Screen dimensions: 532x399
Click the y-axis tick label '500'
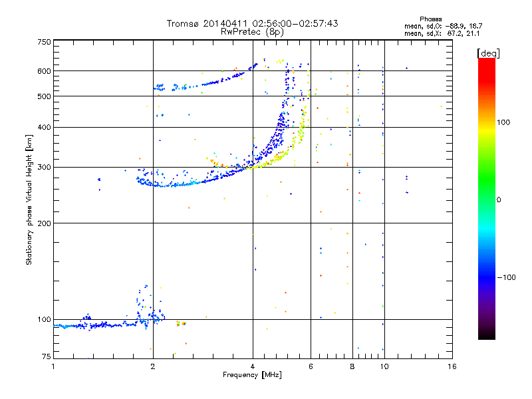click(x=44, y=96)
